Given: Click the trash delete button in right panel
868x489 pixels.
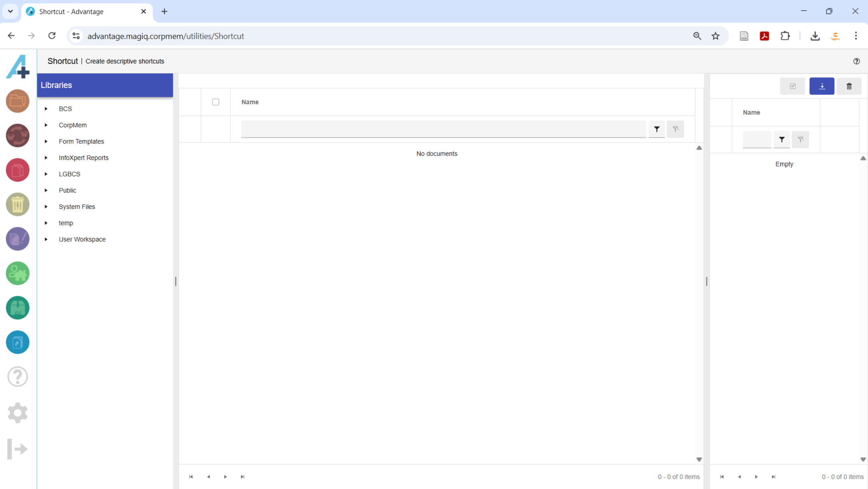Looking at the screenshot, I should click(x=849, y=86).
